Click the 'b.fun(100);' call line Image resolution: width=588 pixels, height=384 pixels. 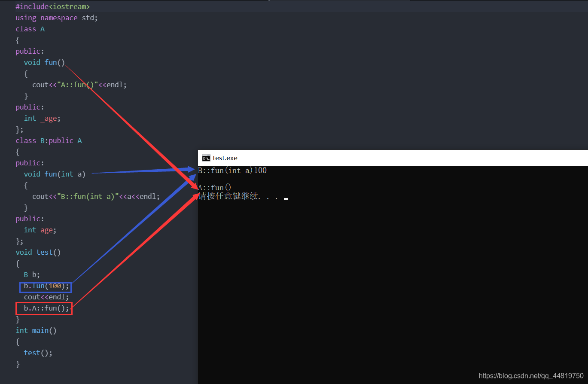(x=46, y=286)
